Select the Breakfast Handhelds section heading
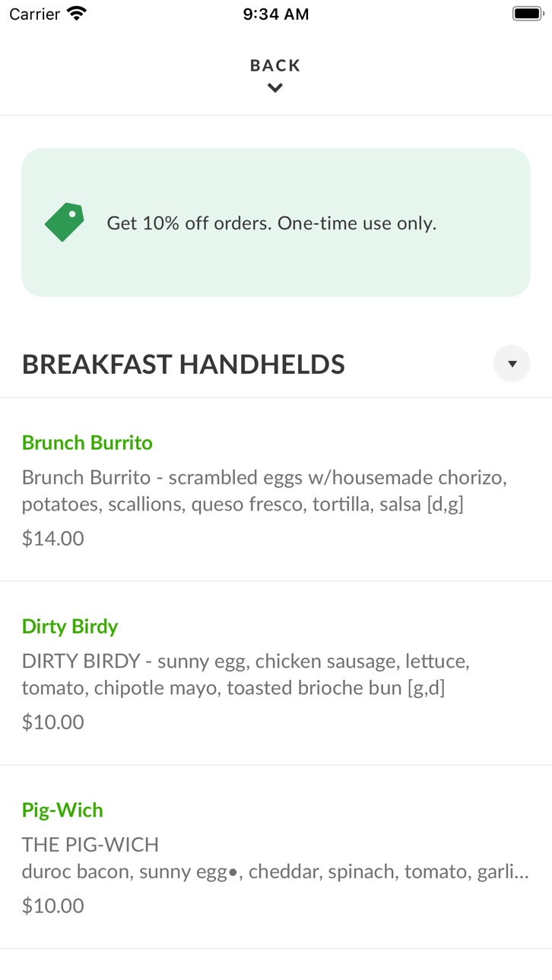552x980 pixels. (183, 365)
